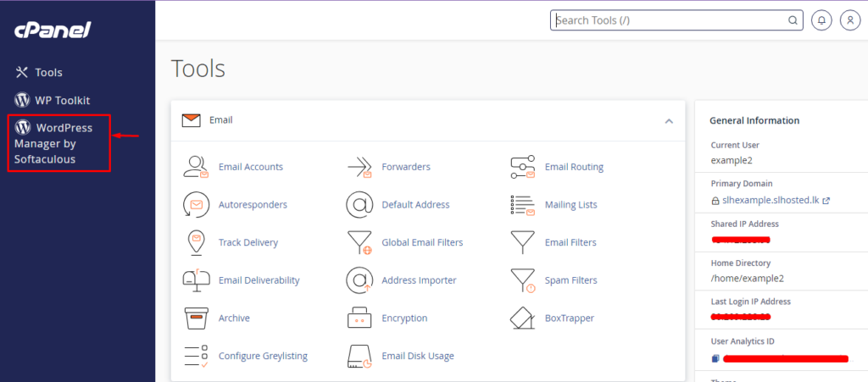Select the Track Delivery icon
868x382 pixels.
tap(196, 243)
